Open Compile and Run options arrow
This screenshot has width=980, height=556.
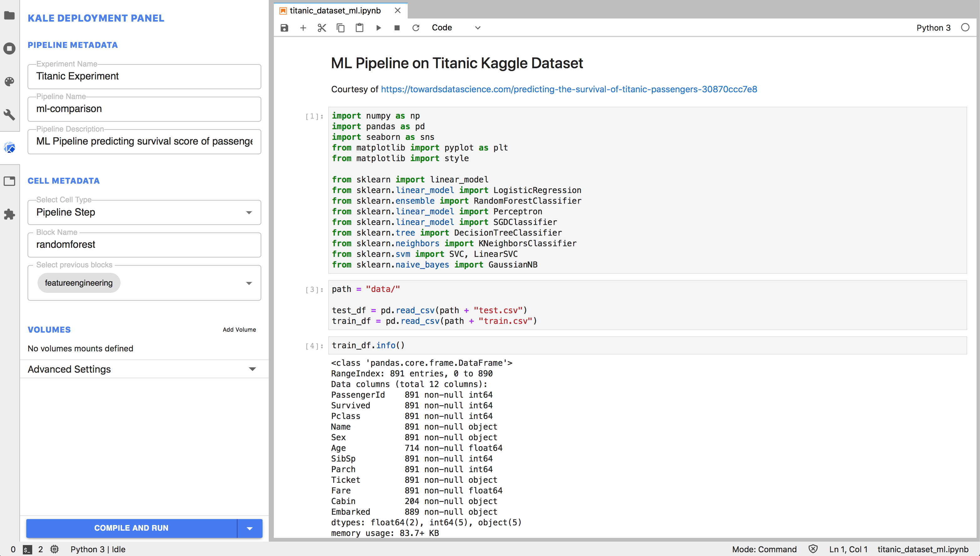(250, 528)
